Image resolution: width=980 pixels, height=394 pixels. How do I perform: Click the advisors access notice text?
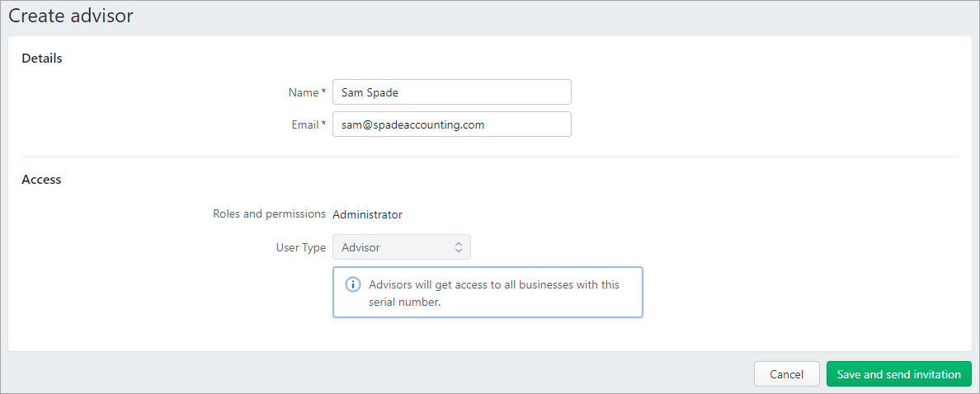click(x=494, y=293)
